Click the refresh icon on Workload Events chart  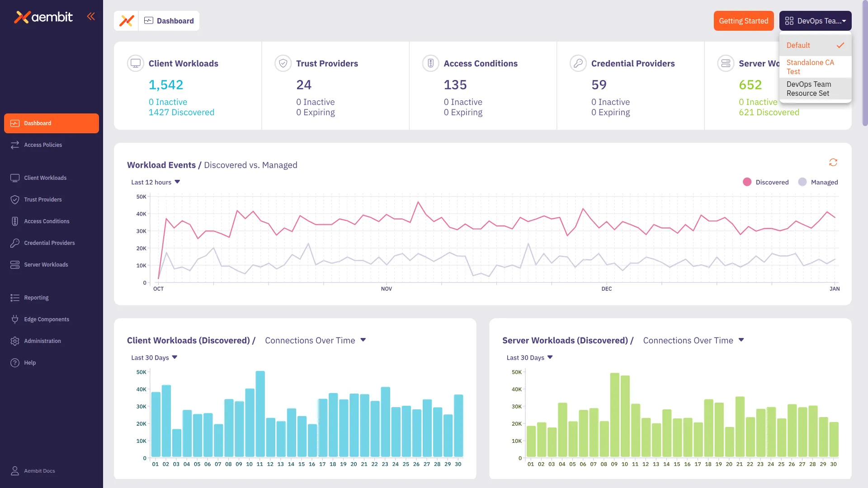(834, 162)
